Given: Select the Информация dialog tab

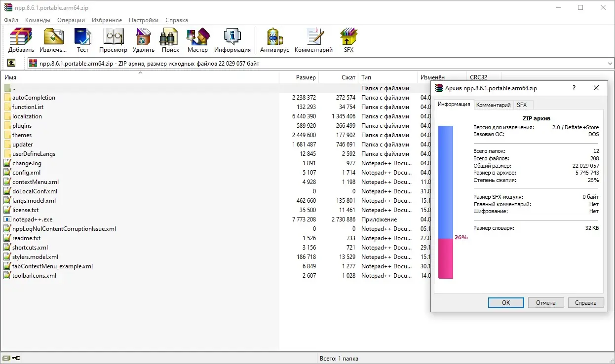Looking at the screenshot, I should (x=454, y=104).
